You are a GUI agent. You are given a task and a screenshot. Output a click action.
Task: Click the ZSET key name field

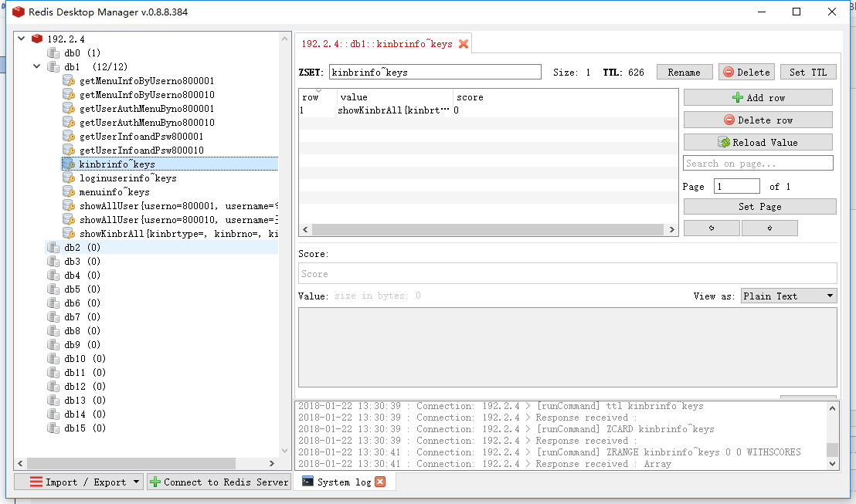point(435,72)
